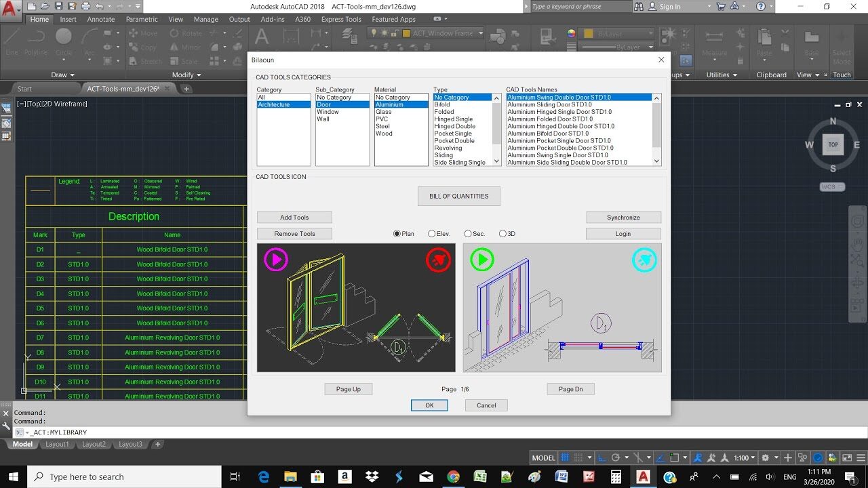Expand the Modify panel dropdown
This screenshot has width=868, height=488.
pyautogui.click(x=186, y=75)
